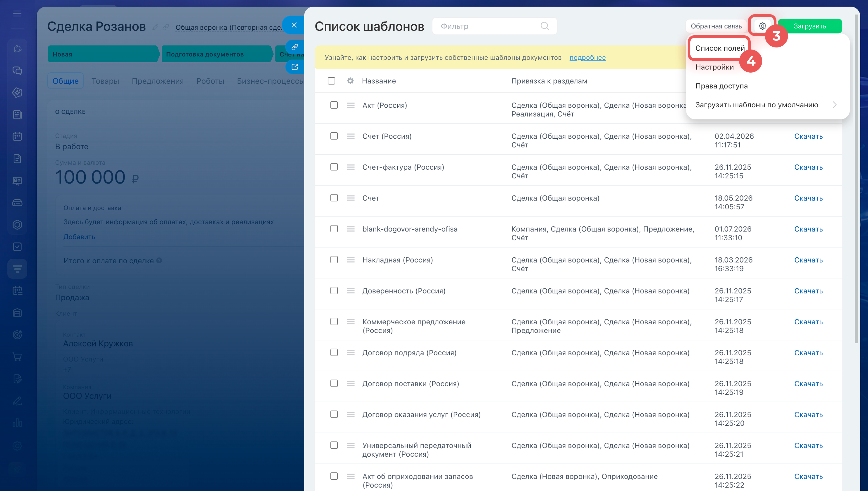Screen dimensions: 868x491
Task: Click the Обратная связь button
Action: [716, 26]
